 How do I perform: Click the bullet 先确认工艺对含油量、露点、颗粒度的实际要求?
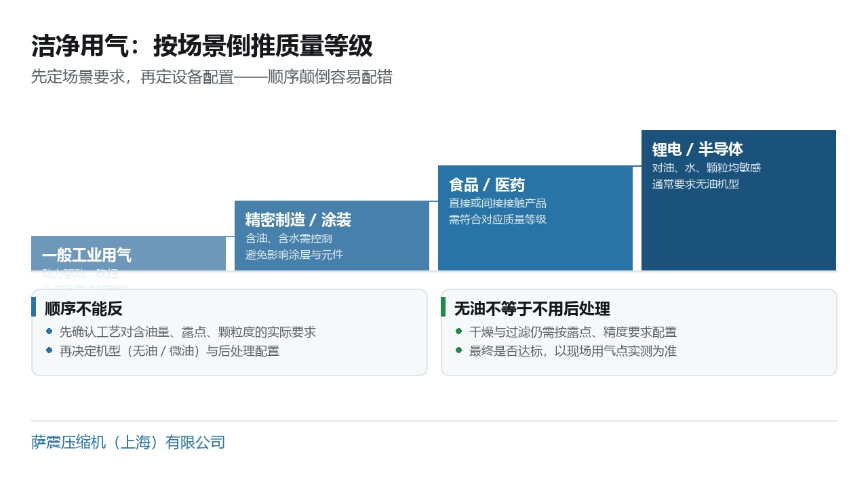pos(188,332)
